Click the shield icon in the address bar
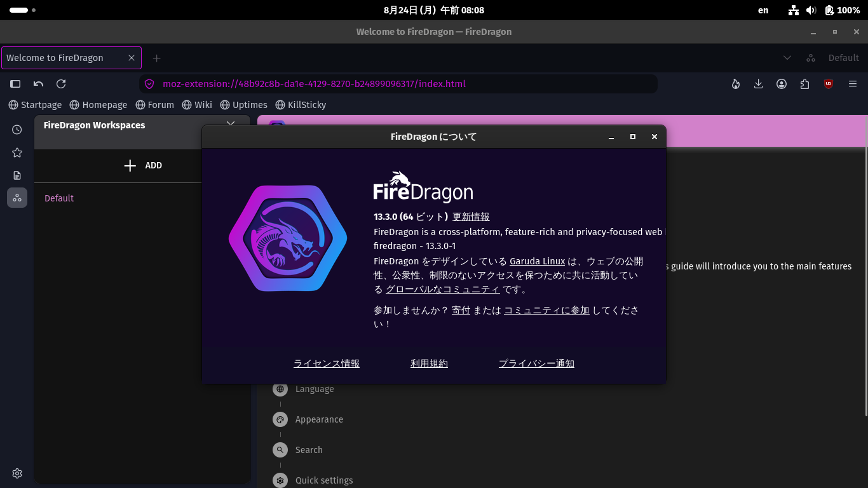This screenshot has height=488, width=868. [x=150, y=84]
